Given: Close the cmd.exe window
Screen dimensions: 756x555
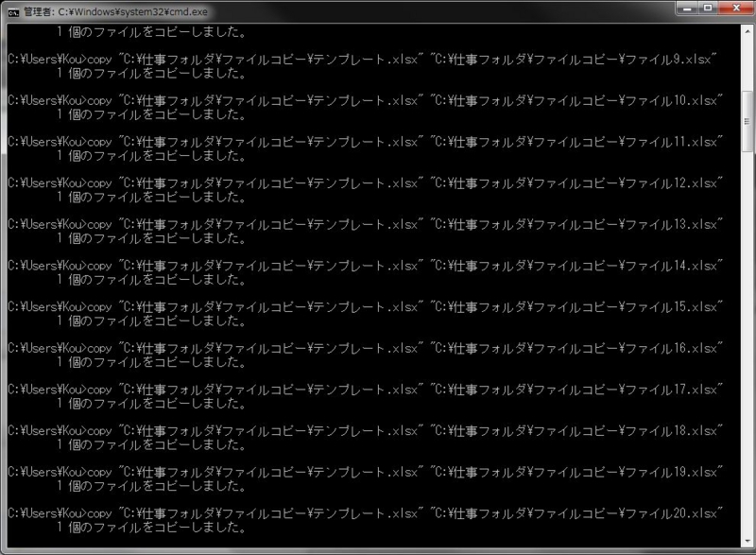Looking at the screenshot, I should [736, 9].
